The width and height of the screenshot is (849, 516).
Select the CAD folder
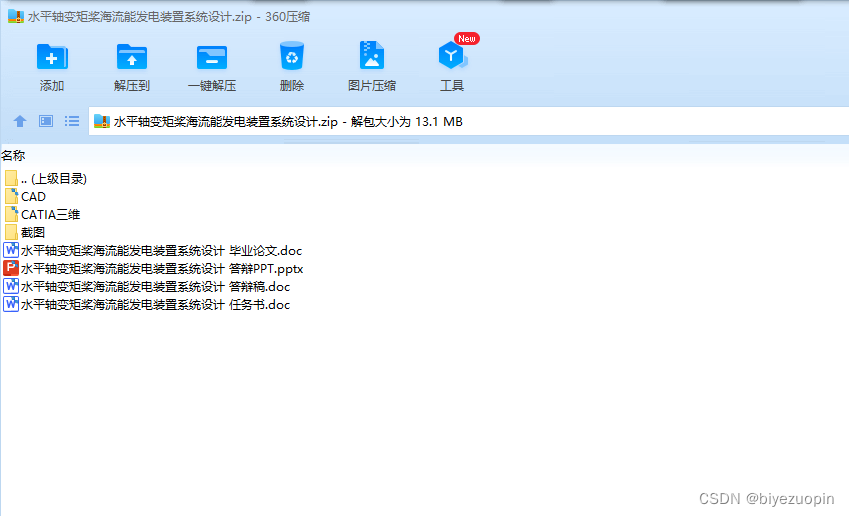pos(25,197)
